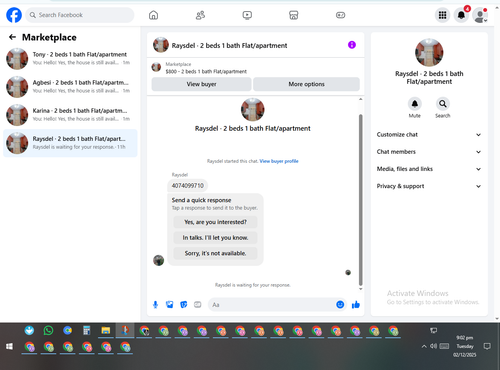Viewport: 500px width, 370px height.
Task: Click the "Raysdel is waiting for your response." notice
Action: tap(253, 285)
